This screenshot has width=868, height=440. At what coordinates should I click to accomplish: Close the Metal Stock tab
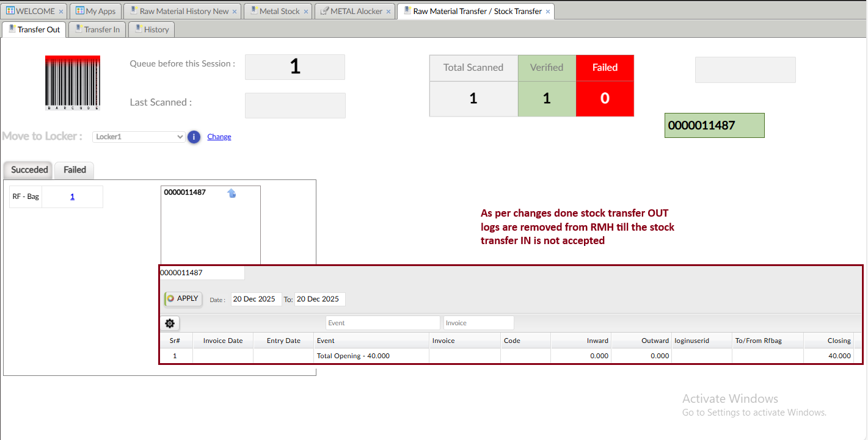point(306,12)
